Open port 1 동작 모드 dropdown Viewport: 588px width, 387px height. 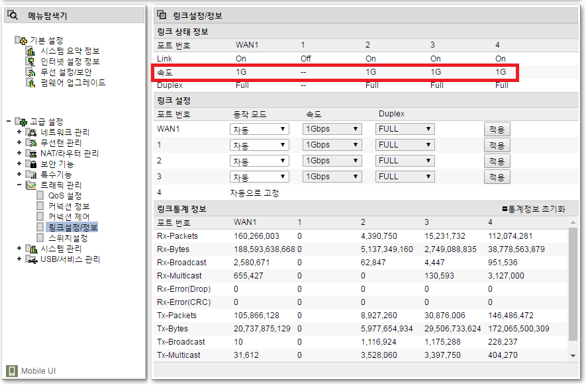259,145
